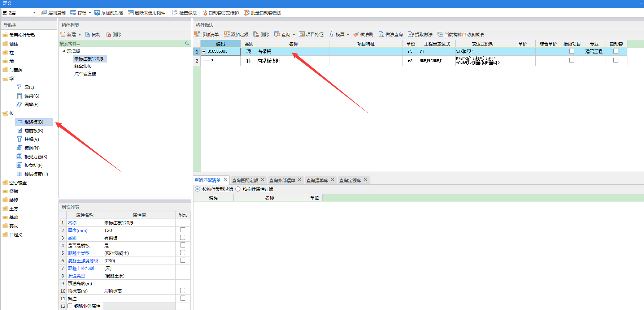Click the 批量自动套做法 icon
The width and height of the screenshot is (644, 310).
(247, 13)
